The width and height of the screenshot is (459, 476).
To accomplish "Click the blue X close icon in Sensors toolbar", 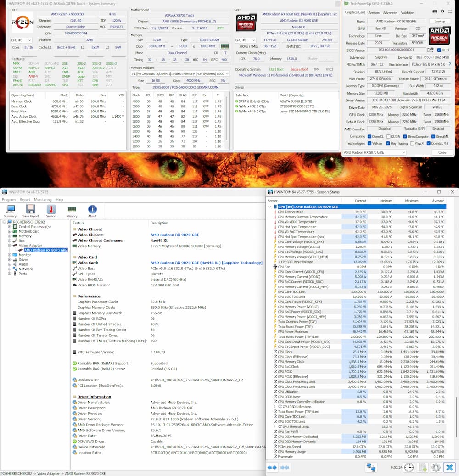I will [449, 467].
